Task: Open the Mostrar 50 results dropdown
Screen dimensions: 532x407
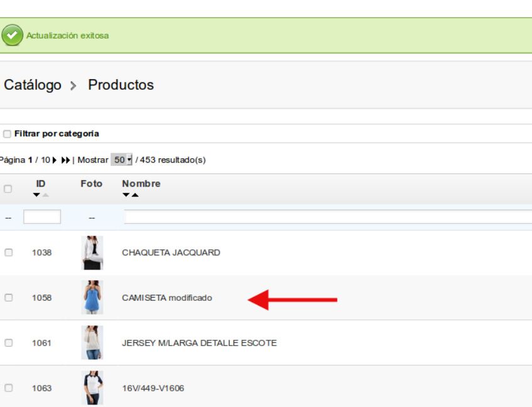Action: tap(122, 160)
